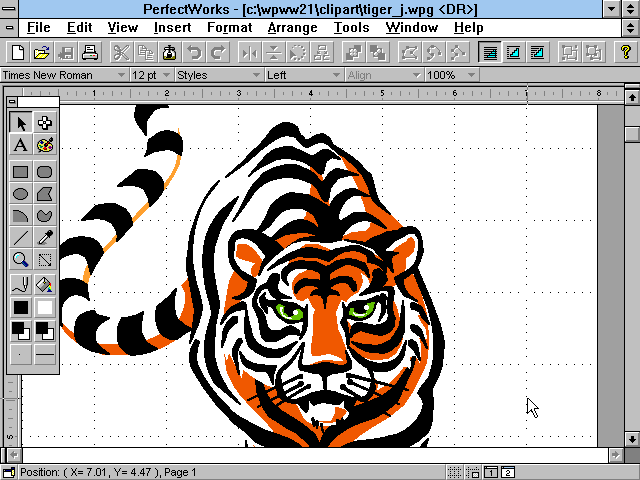Click the rotate object toolbar icon

point(298,53)
